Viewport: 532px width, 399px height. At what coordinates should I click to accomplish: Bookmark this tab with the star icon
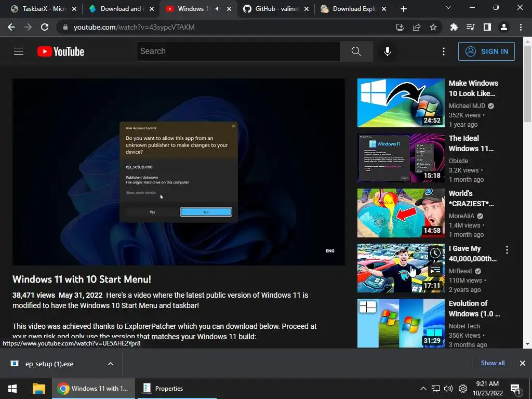pyautogui.click(x=433, y=27)
